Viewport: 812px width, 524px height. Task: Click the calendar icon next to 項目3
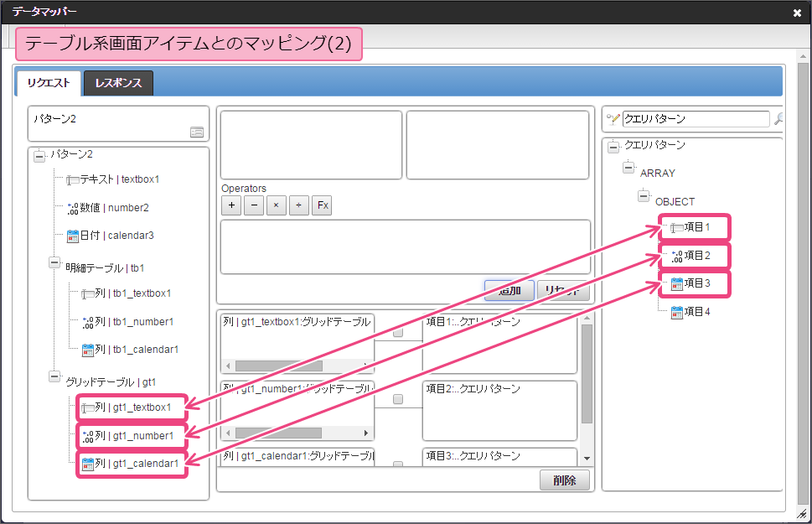coord(677,284)
